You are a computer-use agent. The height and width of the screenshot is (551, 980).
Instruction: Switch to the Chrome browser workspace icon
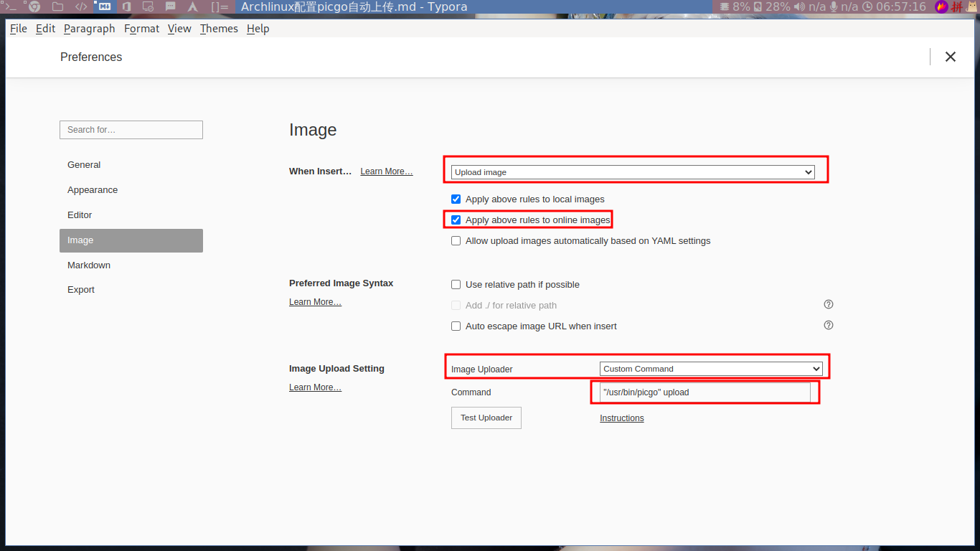tap(34, 6)
